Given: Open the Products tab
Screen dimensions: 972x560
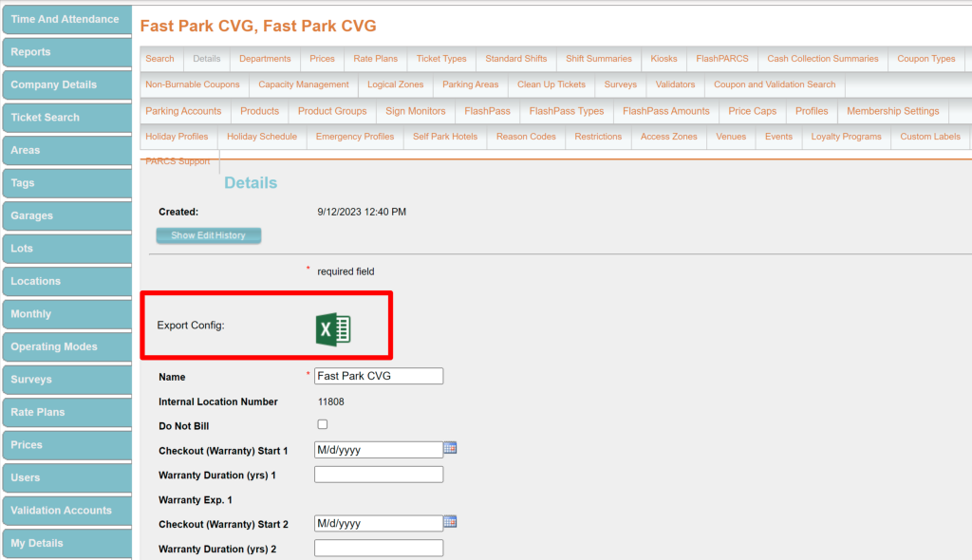Looking at the screenshot, I should 260,112.
